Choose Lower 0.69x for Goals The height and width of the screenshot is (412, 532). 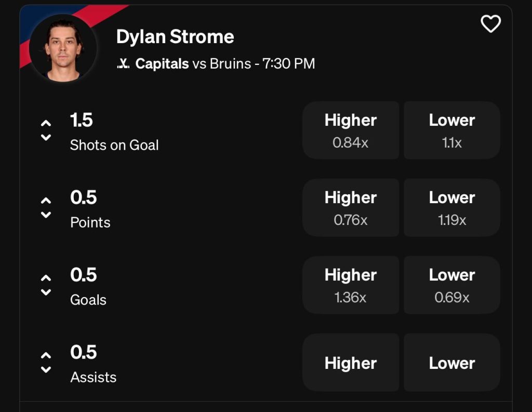(452, 285)
